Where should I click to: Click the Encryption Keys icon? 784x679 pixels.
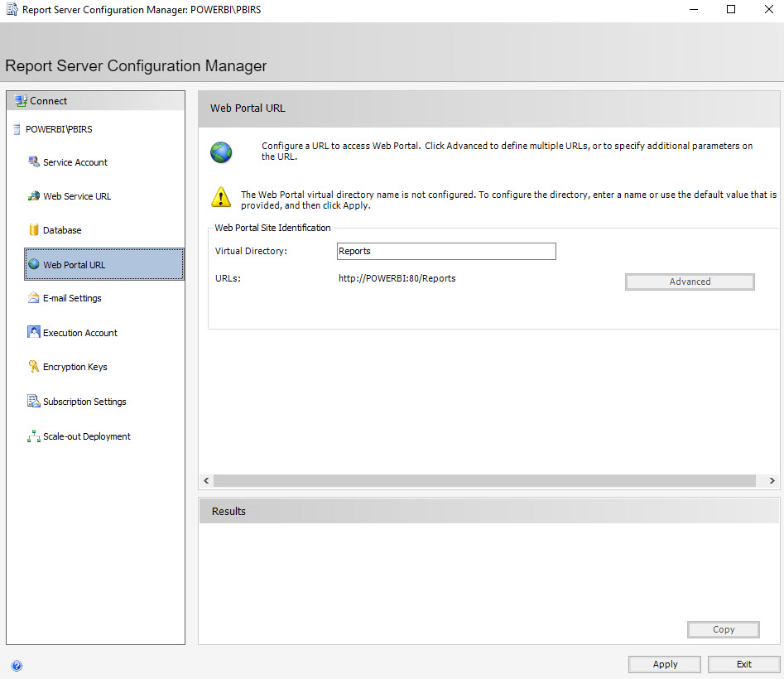tap(33, 367)
